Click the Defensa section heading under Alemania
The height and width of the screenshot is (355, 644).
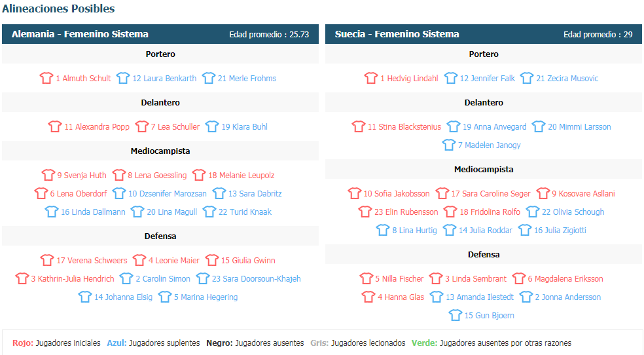pyautogui.click(x=160, y=236)
